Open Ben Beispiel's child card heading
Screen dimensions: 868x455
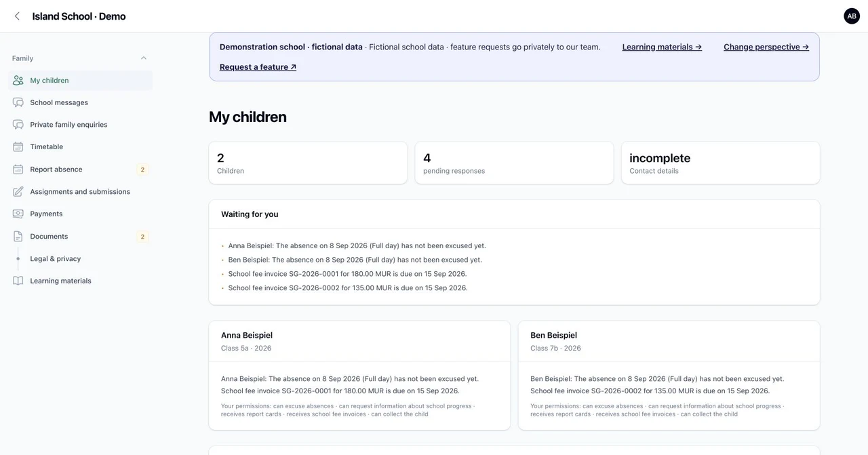coord(554,335)
